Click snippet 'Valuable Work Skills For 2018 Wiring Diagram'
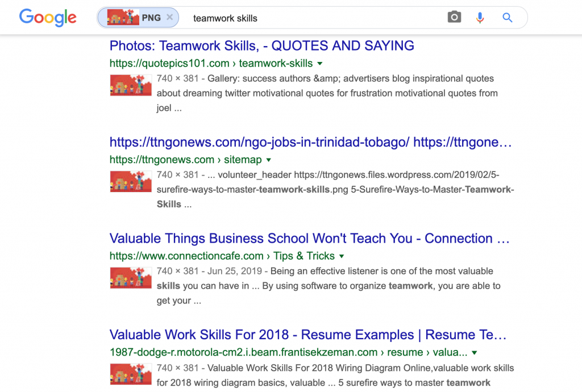582x392 pixels. tap(335, 376)
